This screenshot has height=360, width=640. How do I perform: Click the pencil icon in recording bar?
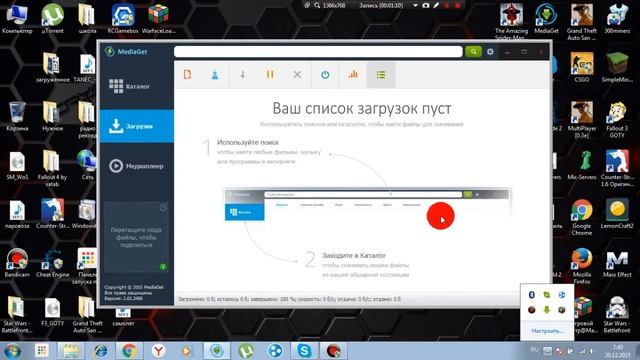click(x=436, y=5)
